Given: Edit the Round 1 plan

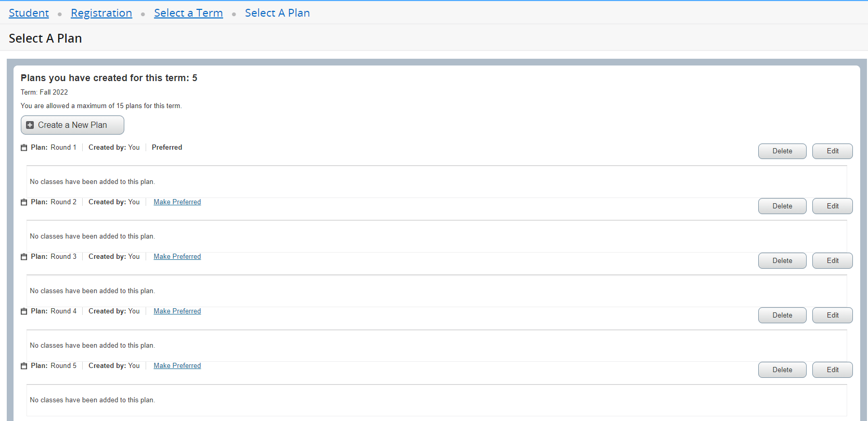Looking at the screenshot, I should click(833, 151).
